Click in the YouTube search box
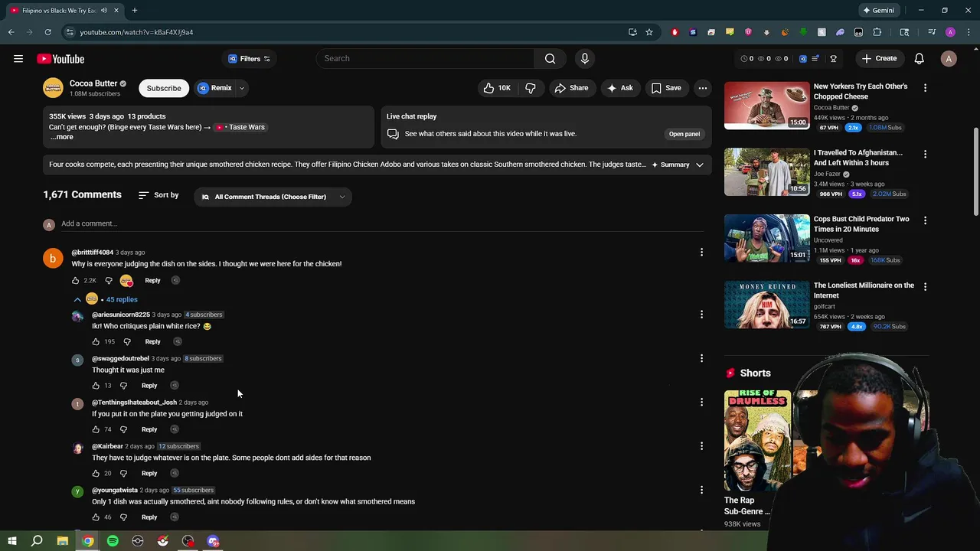 pos(426,58)
